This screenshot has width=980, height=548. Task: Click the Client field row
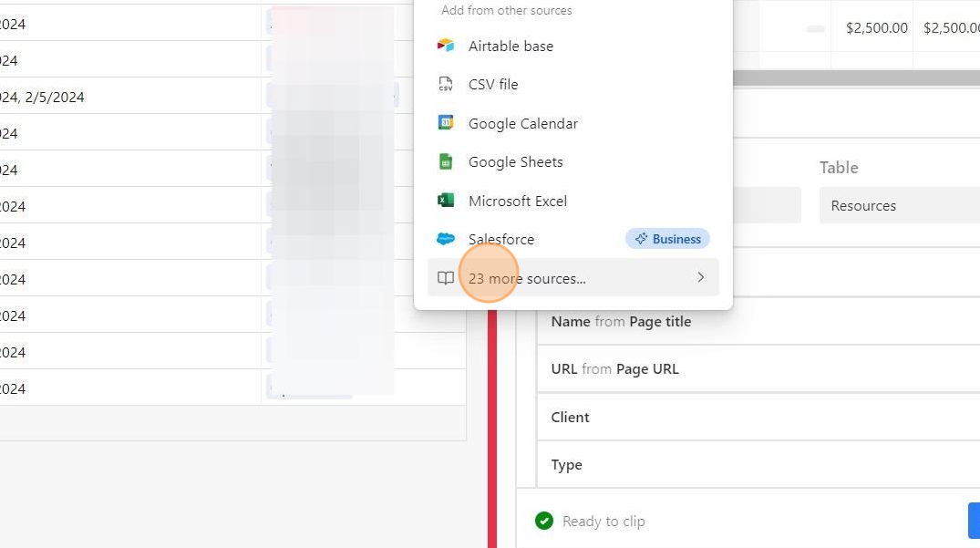pos(758,417)
